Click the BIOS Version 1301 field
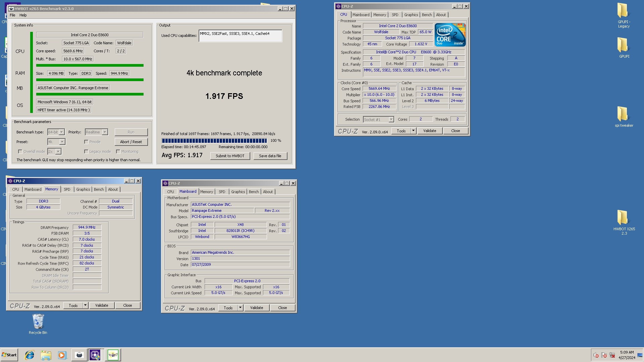This screenshot has width=644, height=362. pos(240,259)
